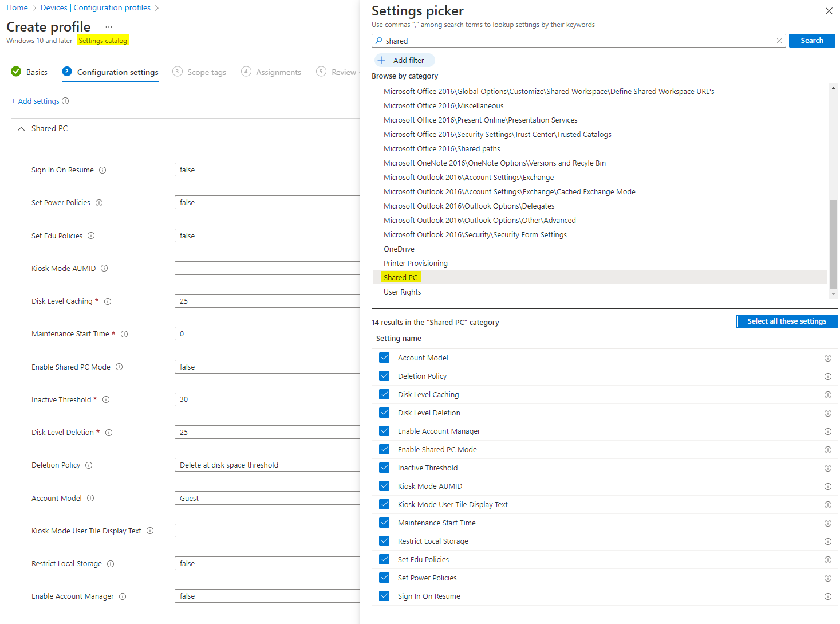
Task: Select the Assignments tab
Action: (279, 72)
